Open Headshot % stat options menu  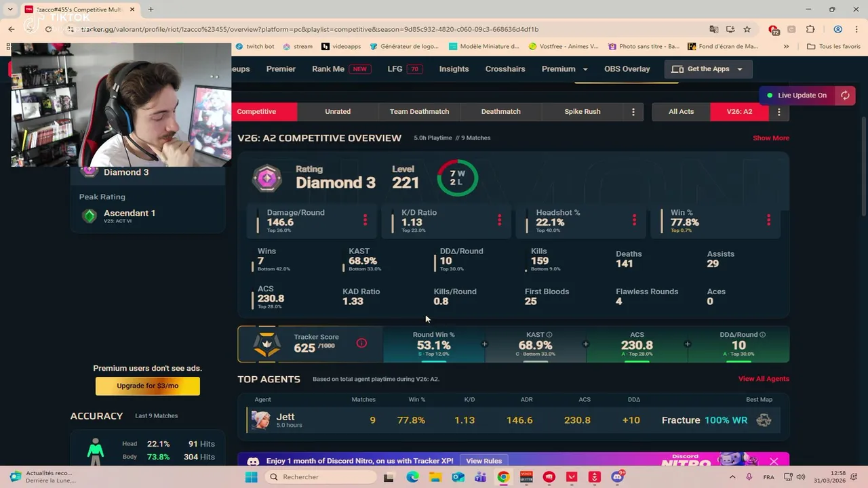[x=634, y=220]
